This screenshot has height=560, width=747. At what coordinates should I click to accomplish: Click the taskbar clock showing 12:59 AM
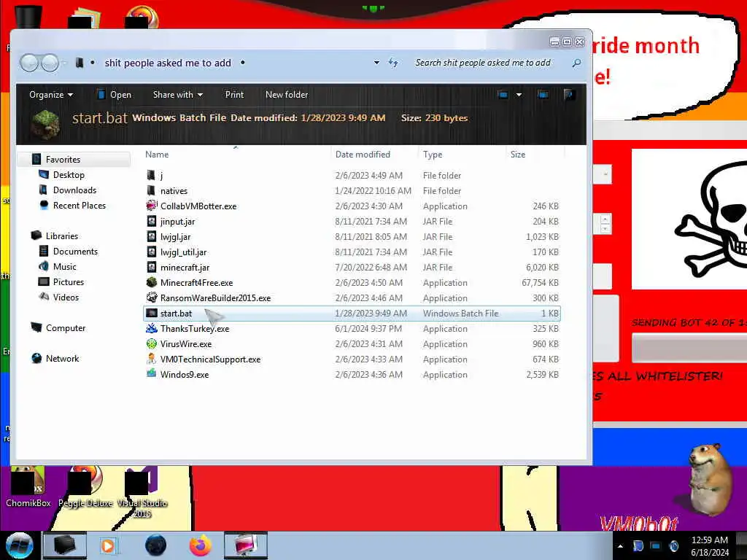point(709,546)
